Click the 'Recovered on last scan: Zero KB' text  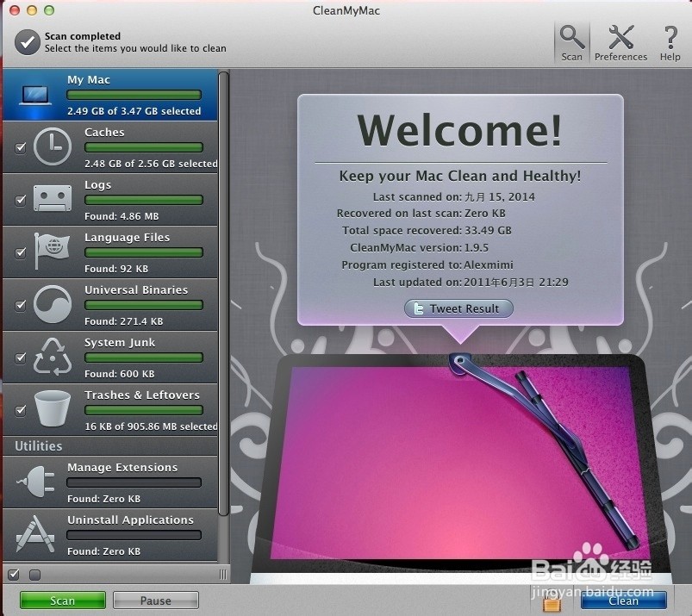click(x=421, y=213)
